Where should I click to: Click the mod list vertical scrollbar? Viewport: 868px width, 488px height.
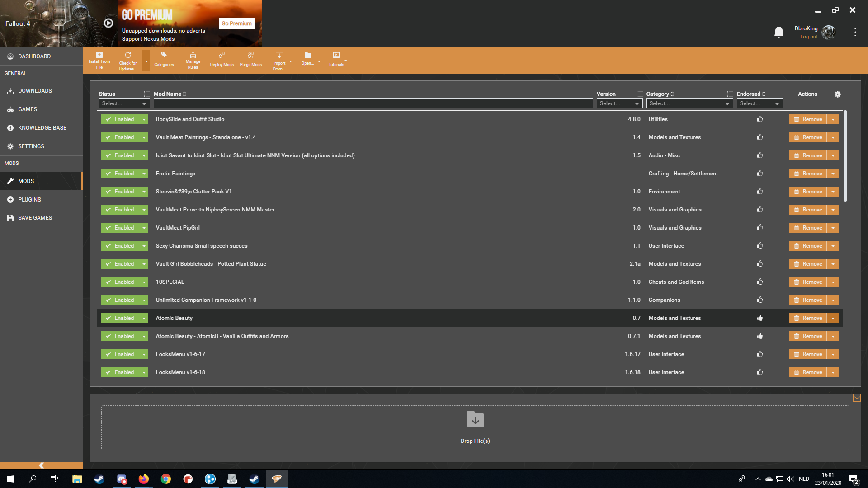coord(845,156)
